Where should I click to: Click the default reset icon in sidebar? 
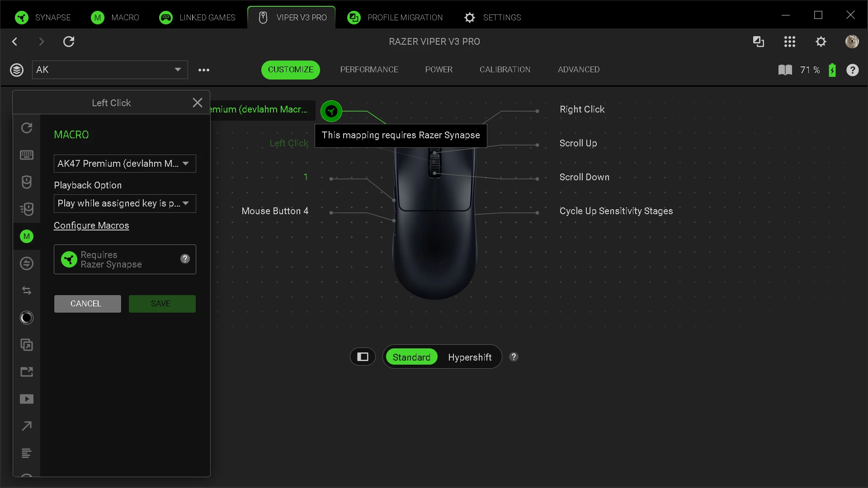coord(27,128)
